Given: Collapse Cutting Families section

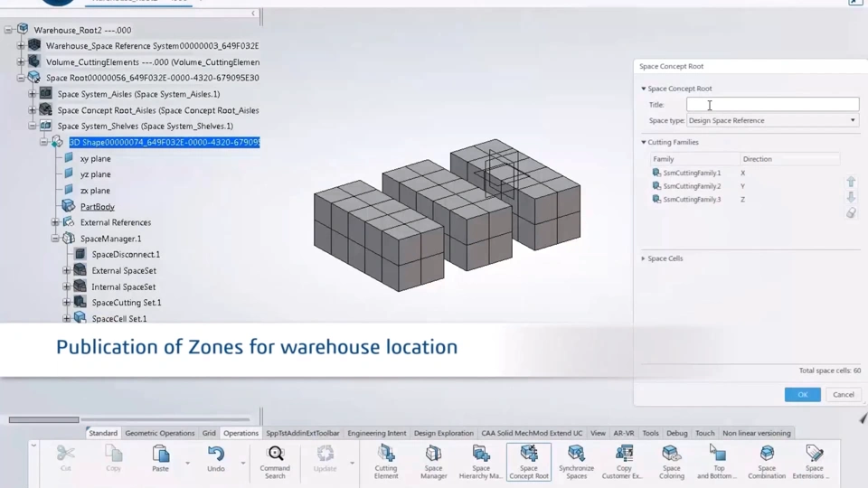Looking at the screenshot, I should coord(643,142).
